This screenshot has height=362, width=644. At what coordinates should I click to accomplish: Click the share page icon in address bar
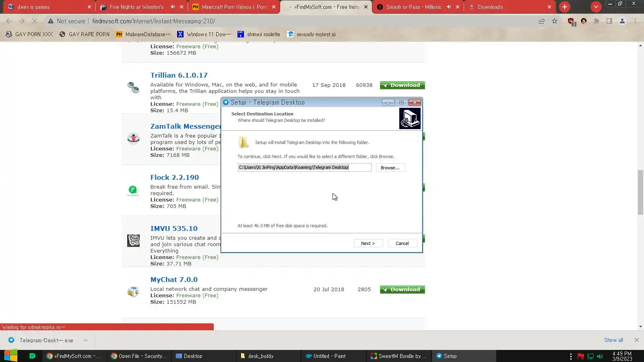click(x=542, y=21)
